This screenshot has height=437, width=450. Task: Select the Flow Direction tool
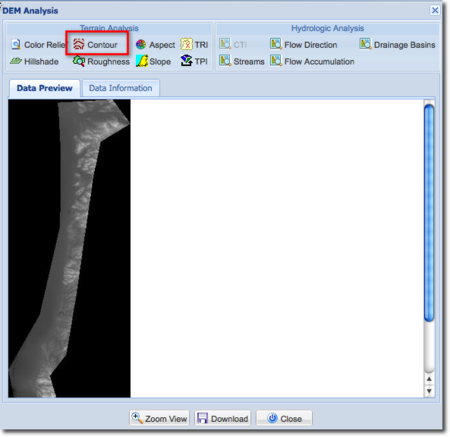coord(304,44)
